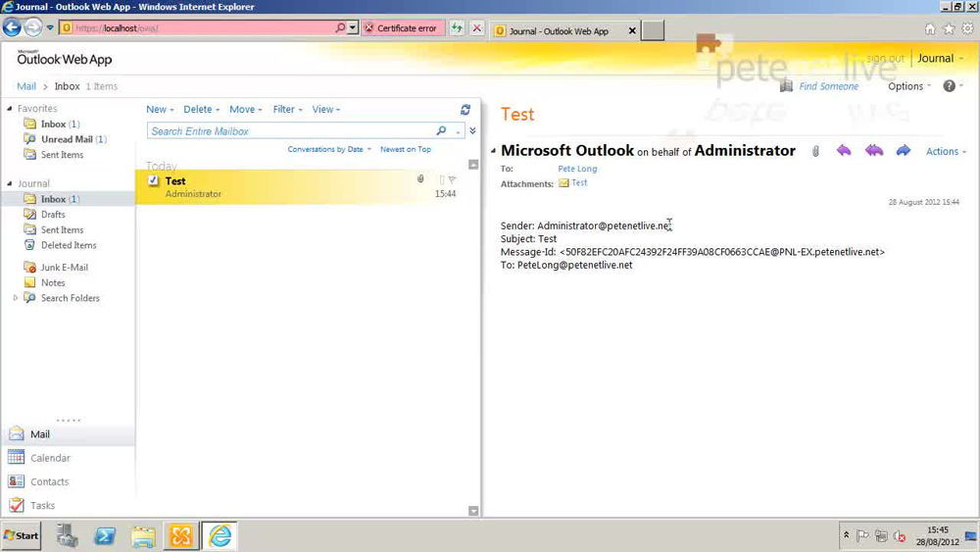Viewport: 980px width, 552px height.
Task: Open Windows Explorer folder from taskbar
Action: 143,535
